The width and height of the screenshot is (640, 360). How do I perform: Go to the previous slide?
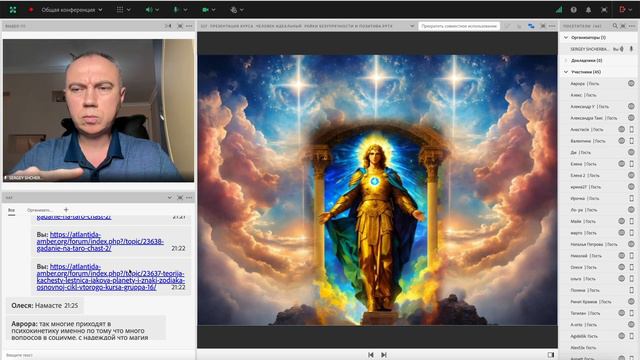point(371,355)
